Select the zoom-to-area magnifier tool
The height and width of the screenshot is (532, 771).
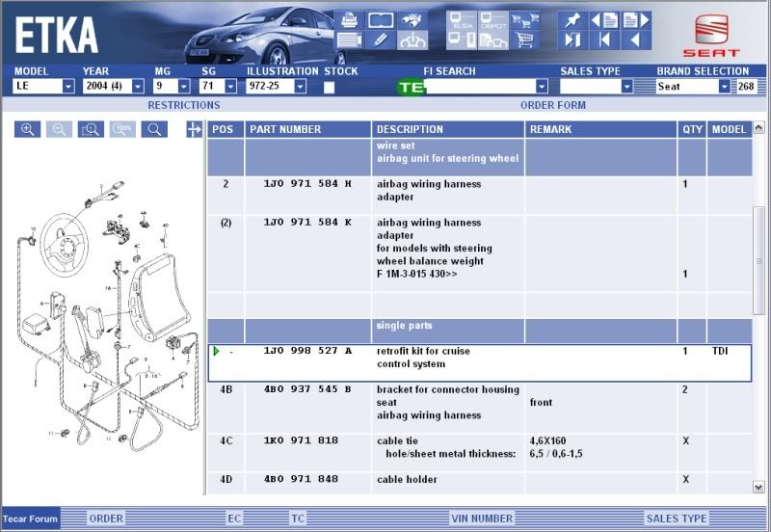pyautogui.click(x=91, y=129)
